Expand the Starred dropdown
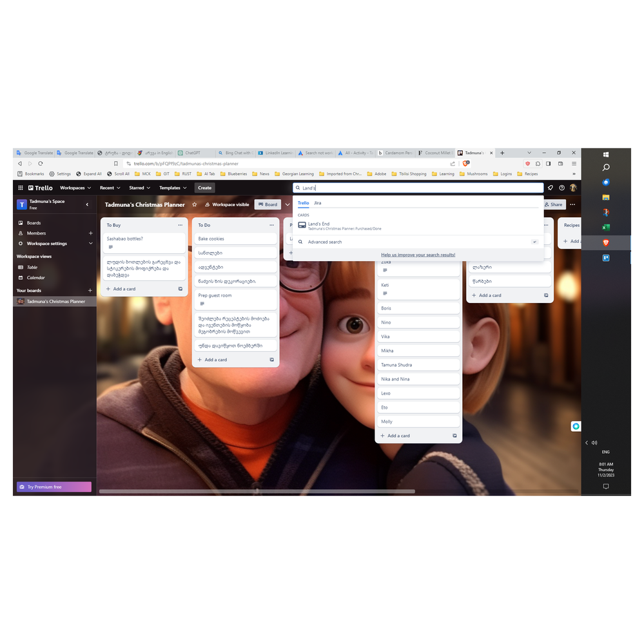Viewport: 644px width, 644px height. coord(140,188)
